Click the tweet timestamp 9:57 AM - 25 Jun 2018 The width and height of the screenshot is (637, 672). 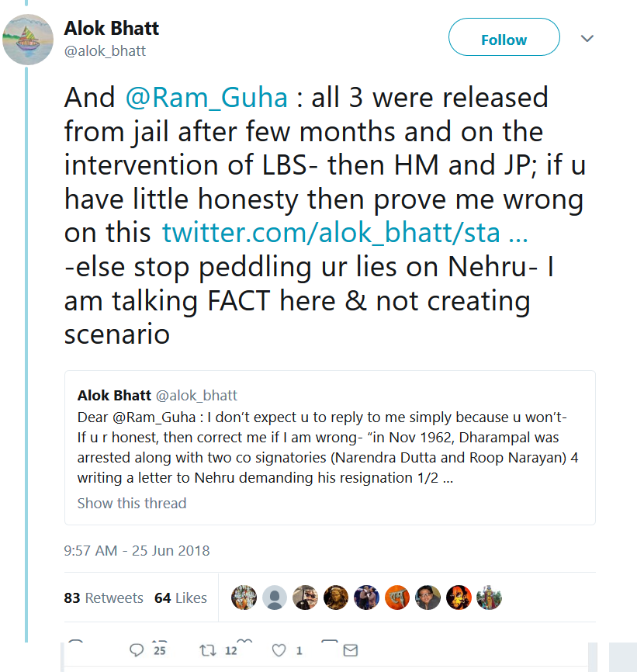click(x=137, y=550)
